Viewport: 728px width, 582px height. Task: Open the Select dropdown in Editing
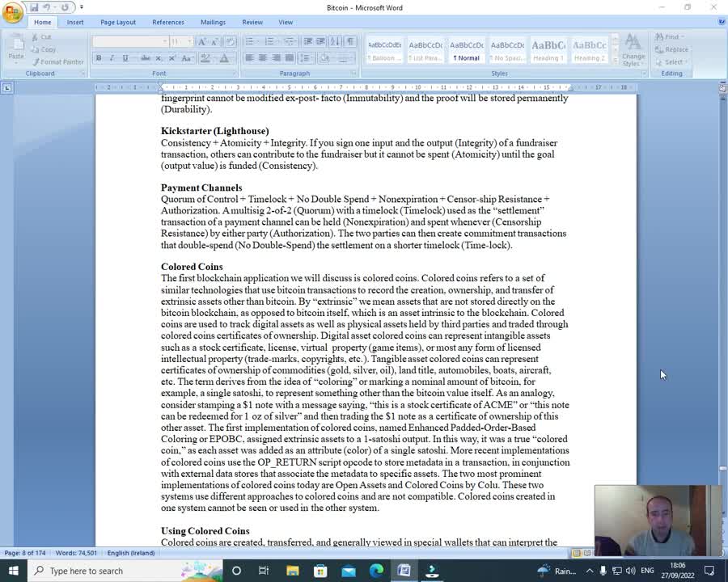coord(671,61)
